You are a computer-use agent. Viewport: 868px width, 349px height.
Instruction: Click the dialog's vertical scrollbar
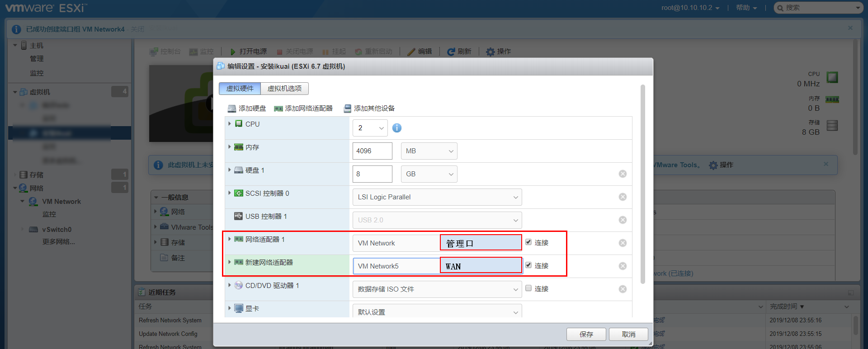coord(643,184)
